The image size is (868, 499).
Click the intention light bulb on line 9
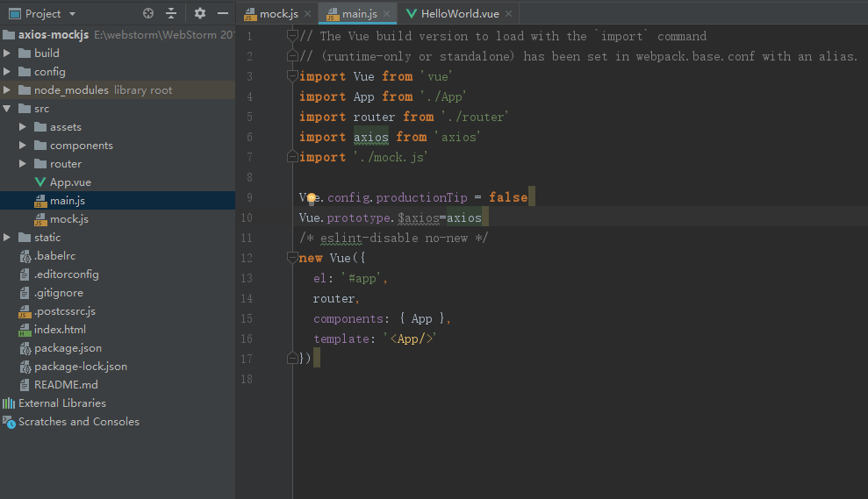[311, 198]
